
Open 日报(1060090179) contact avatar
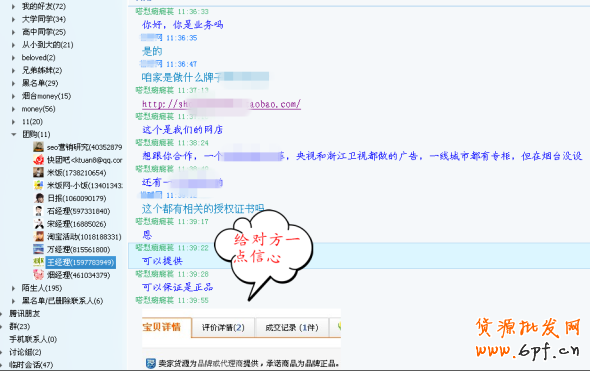click(x=38, y=198)
